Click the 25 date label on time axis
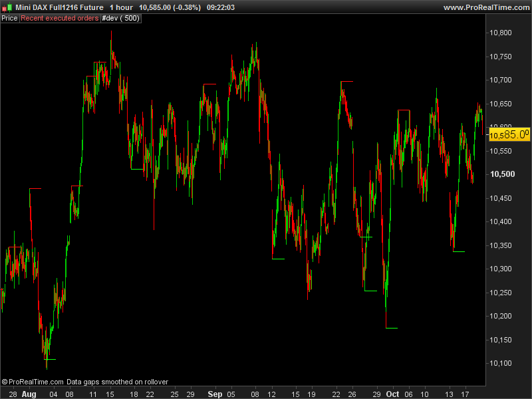Screen dimensions: 532x399 coord(174,394)
